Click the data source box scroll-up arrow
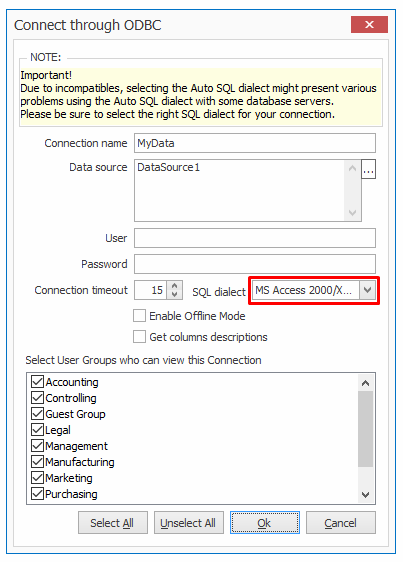Viewport: 403px width, 562px height. point(352,168)
